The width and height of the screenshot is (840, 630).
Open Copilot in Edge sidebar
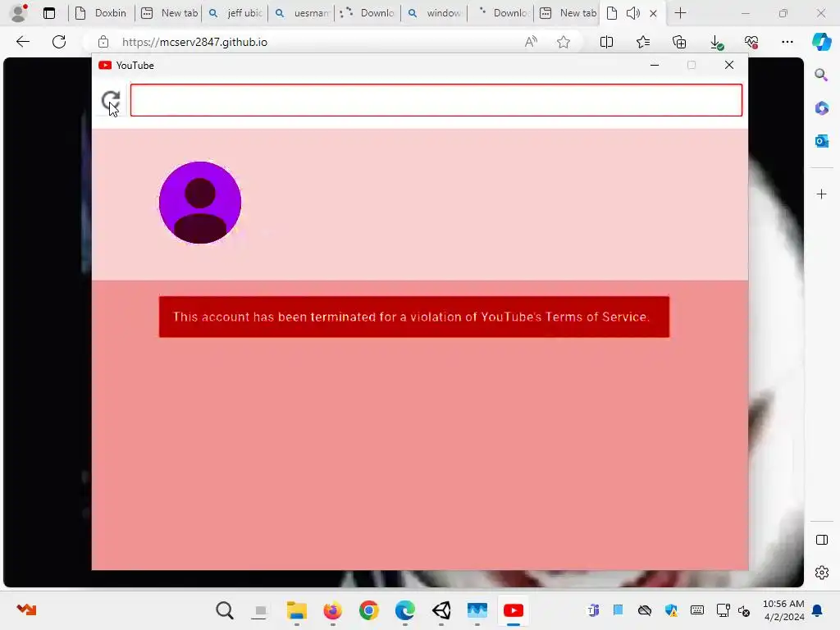(x=821, y=42)
